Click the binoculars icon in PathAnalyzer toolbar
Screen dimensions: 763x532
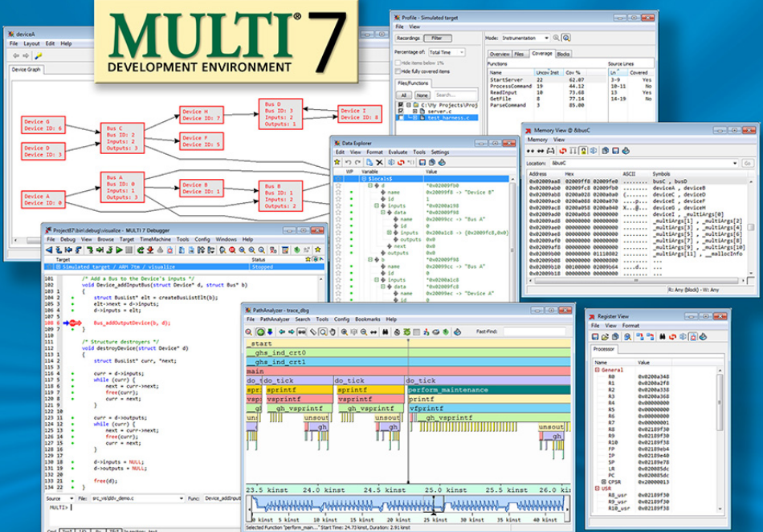(385, 332)
